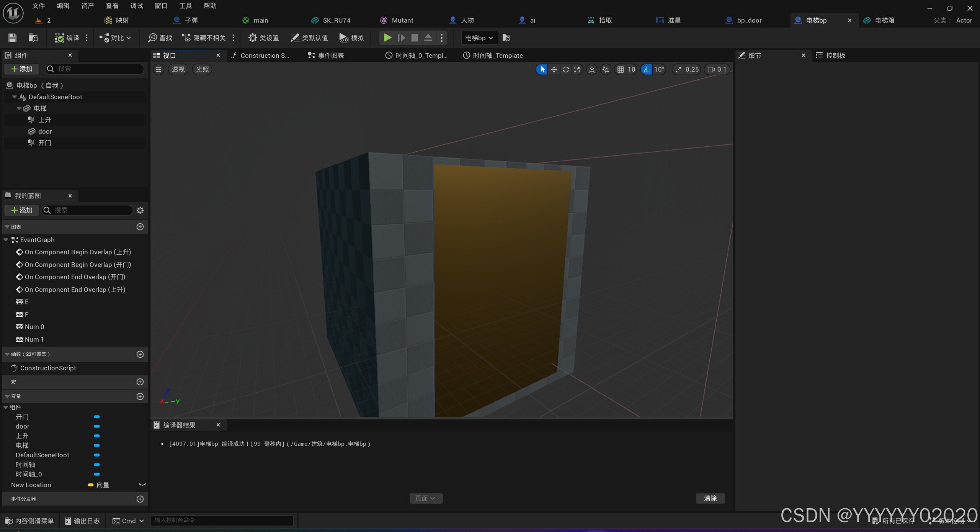Open the 窗口 menu

(x=161, y=6)
